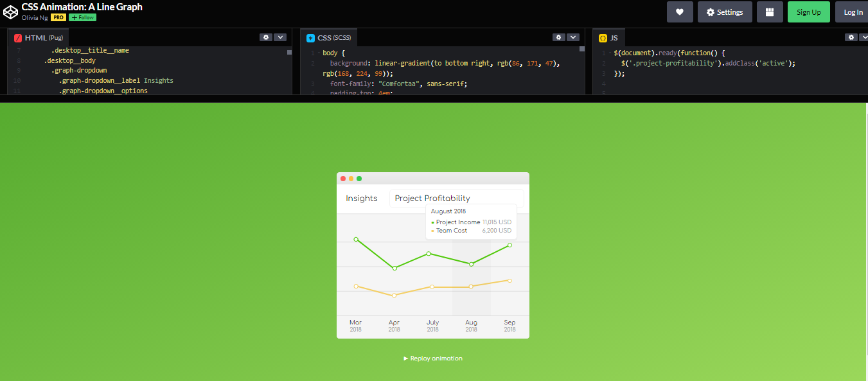Open CSS editor settings gear icon
This screenshot has width=868, height=381.
pyautogui.click(x=559, y=37)
